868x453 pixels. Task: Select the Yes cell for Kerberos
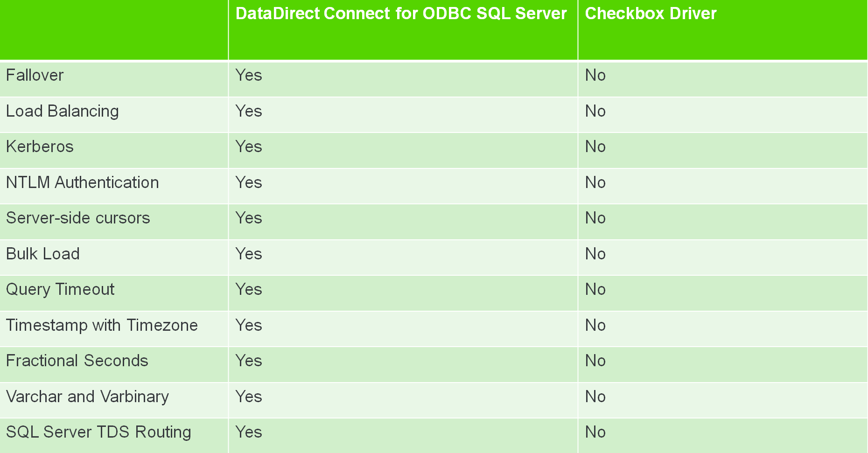coord(248,147)
